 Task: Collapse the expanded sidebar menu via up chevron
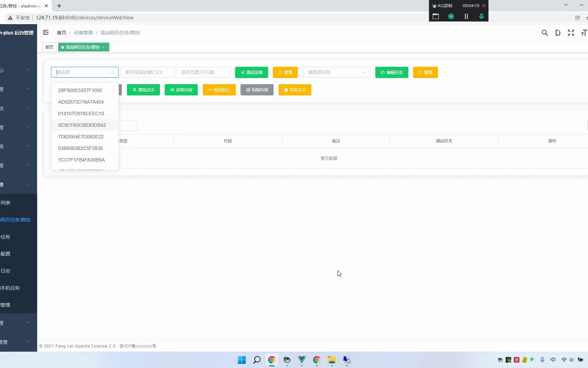(x=28, y=184)
